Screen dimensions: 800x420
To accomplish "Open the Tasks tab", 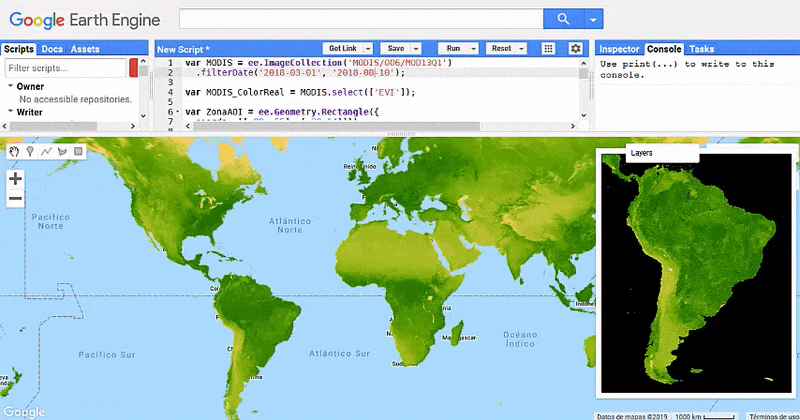I will [702, 49].
